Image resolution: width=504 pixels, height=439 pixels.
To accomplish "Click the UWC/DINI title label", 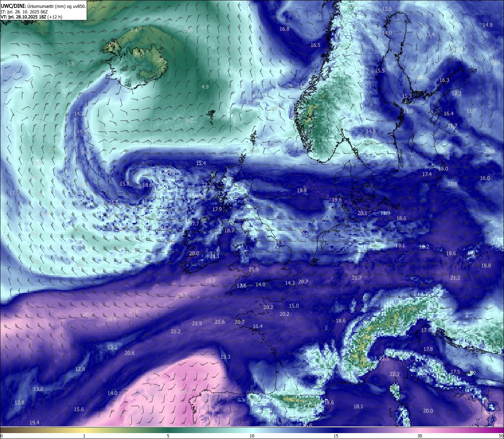I will click(13, 6).
